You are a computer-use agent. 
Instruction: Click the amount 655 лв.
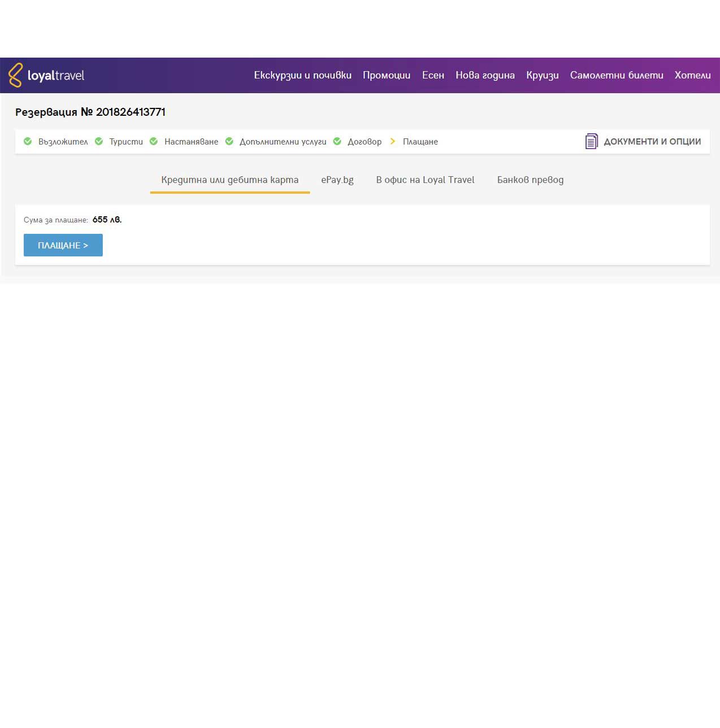point(107,220)
